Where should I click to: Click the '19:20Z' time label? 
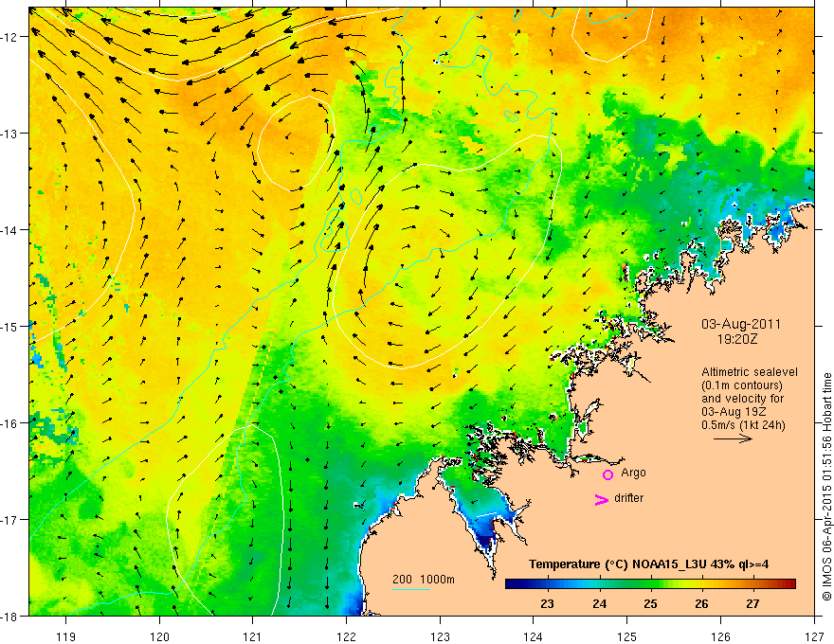click(x=737, y=339)
